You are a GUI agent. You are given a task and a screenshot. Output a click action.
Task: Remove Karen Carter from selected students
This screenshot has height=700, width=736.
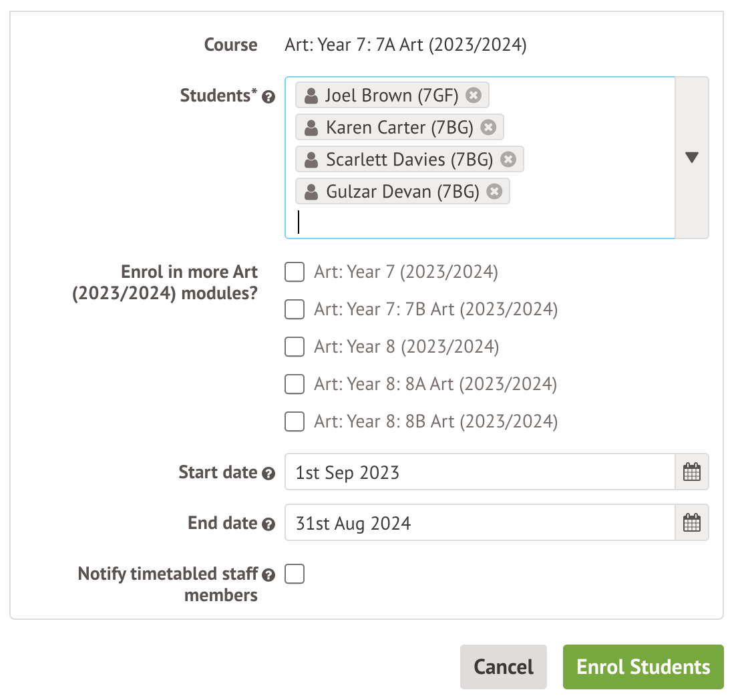point(488,127)
